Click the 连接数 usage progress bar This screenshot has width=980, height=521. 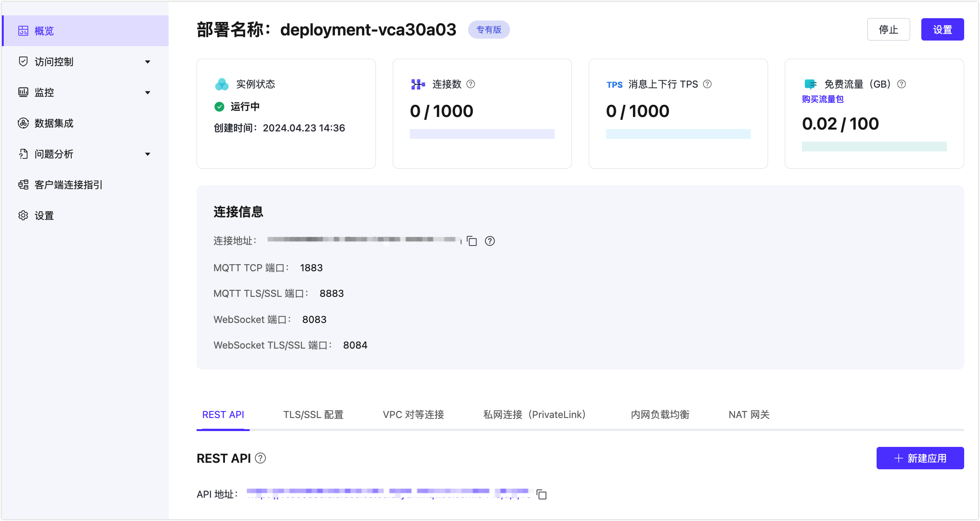(x=482, y=134)
